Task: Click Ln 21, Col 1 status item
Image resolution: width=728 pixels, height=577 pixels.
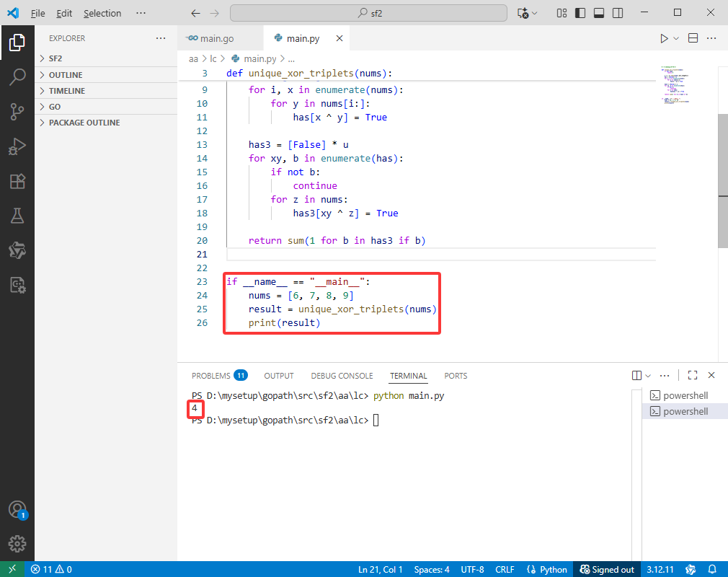Action: [381, 569]
